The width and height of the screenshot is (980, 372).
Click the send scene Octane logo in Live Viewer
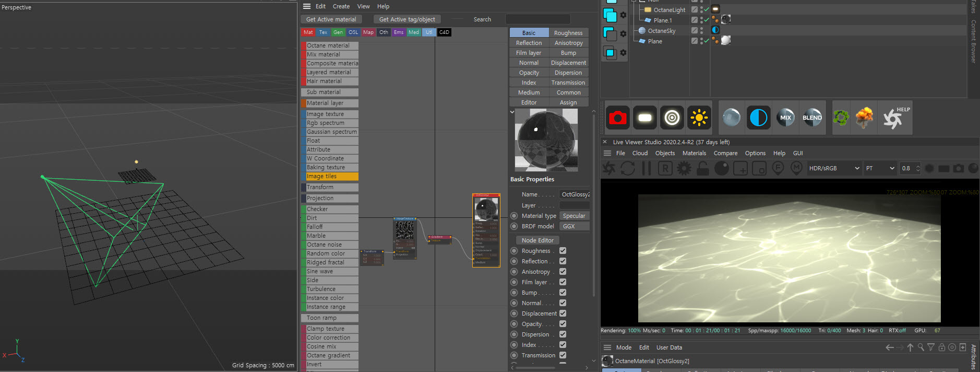[609, 168]
